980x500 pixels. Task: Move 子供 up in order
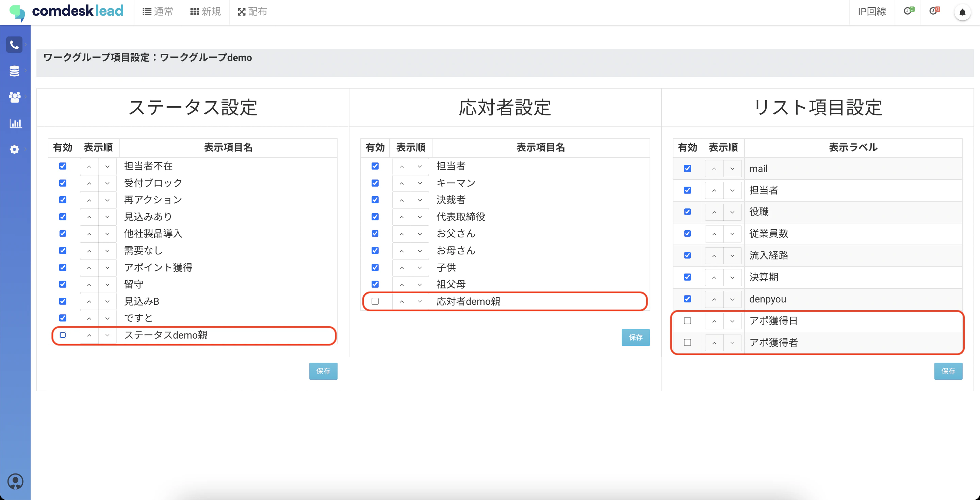[x=402, y=268]
